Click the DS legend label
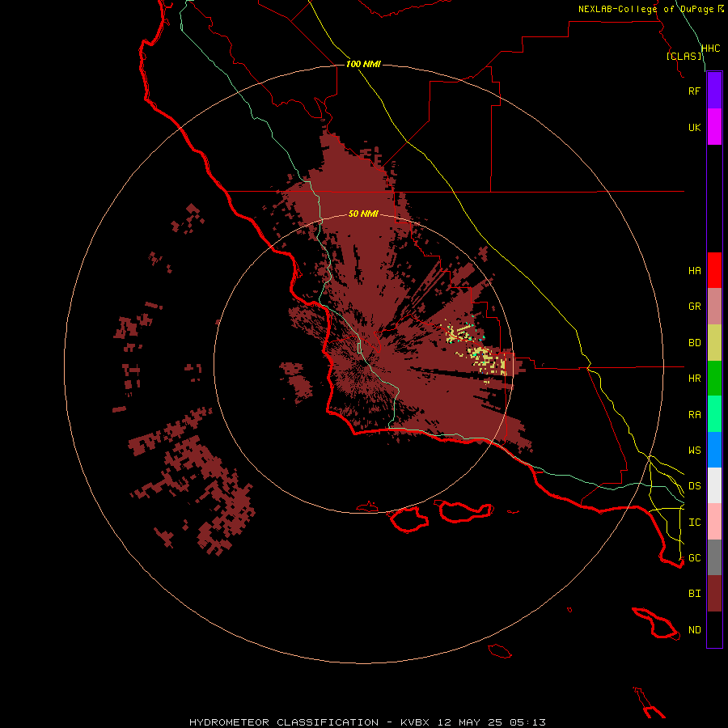 tap(694, 486)
